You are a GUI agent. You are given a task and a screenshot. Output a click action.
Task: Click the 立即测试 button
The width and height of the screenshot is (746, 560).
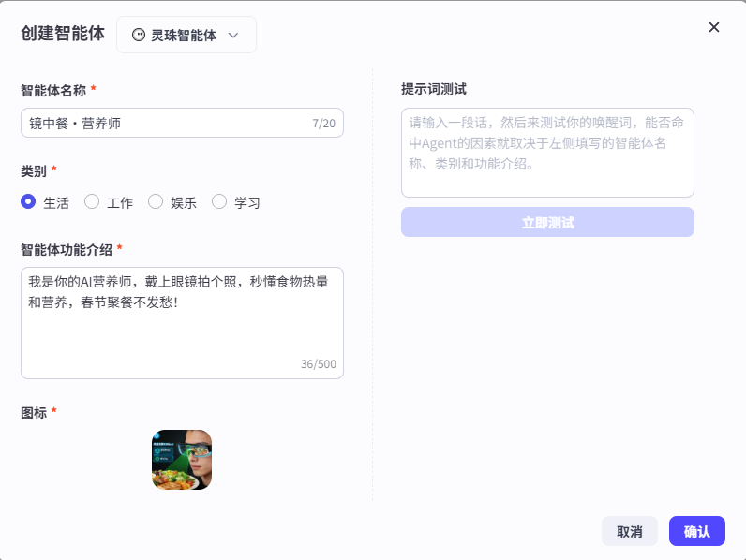(547, 222)
